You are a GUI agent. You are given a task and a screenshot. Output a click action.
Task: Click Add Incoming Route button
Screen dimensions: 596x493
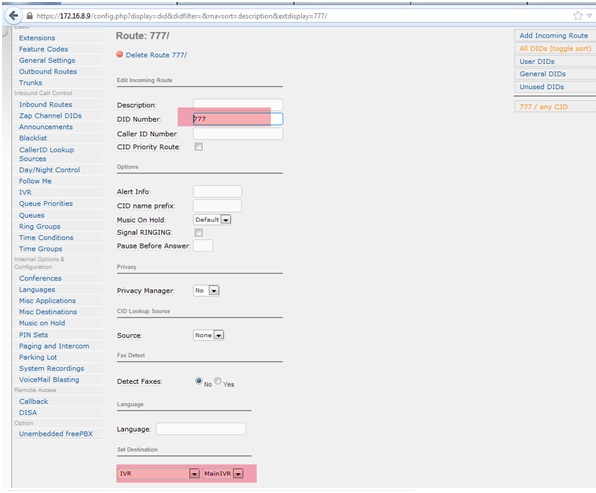(x=554, y=35)
